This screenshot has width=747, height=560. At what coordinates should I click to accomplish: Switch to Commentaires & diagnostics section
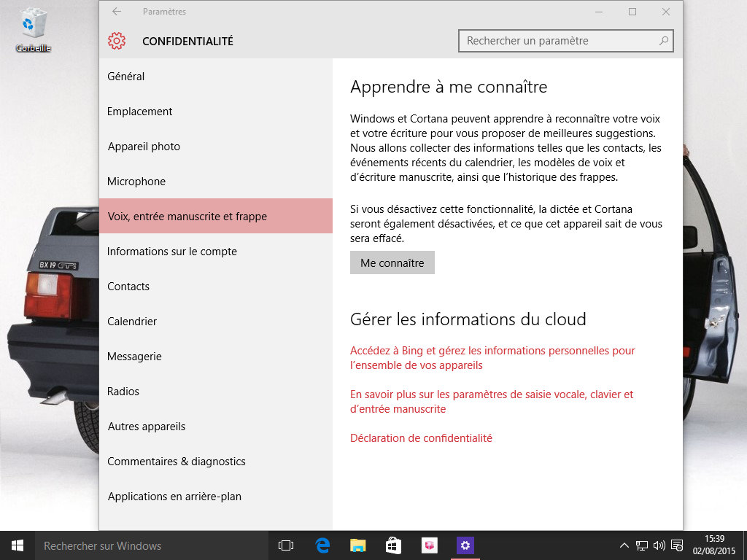pyautogui.click(x=177, y=462)
